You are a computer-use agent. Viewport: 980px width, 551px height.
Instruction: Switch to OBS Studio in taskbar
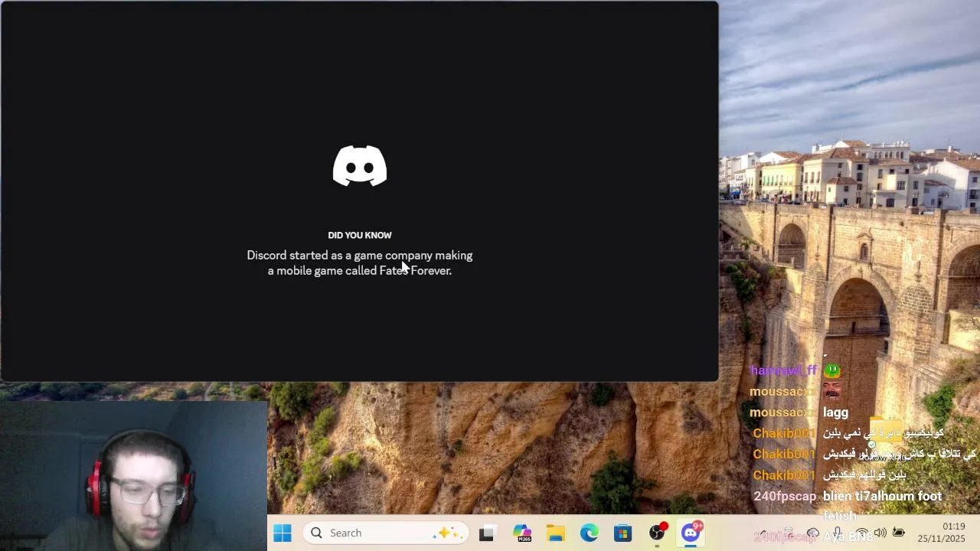[x=657, y=533]
